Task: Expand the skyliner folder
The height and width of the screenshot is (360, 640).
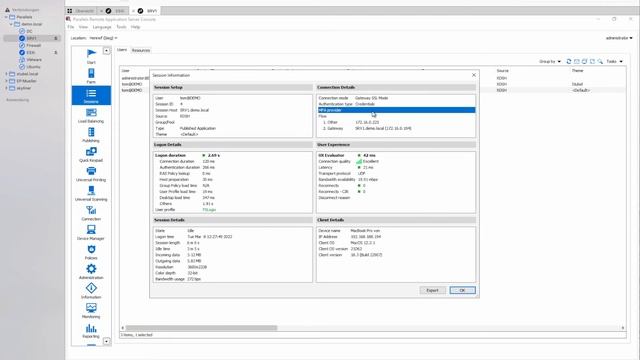Action: click(7, 88)
